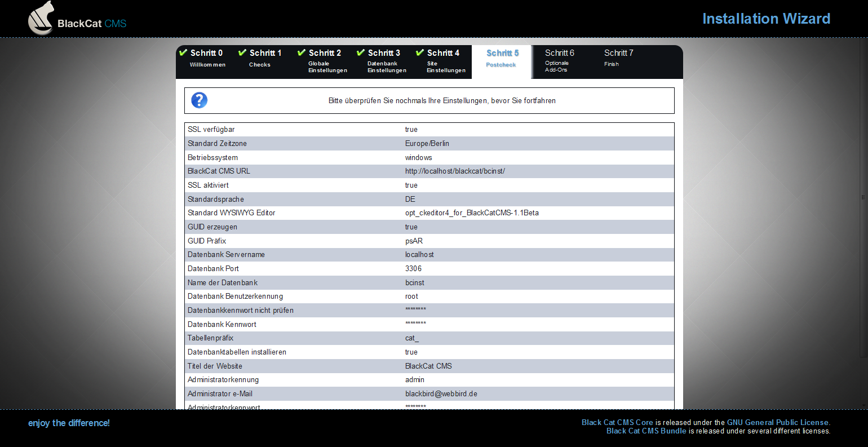Click the BlackCat CMS cat logo

coord(77,18)
